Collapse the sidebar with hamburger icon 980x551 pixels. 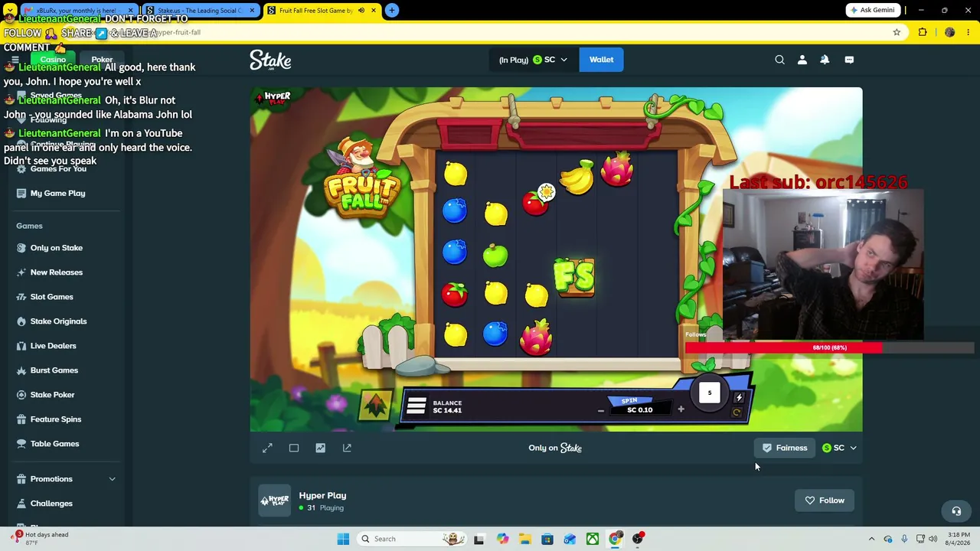[15, 60]
